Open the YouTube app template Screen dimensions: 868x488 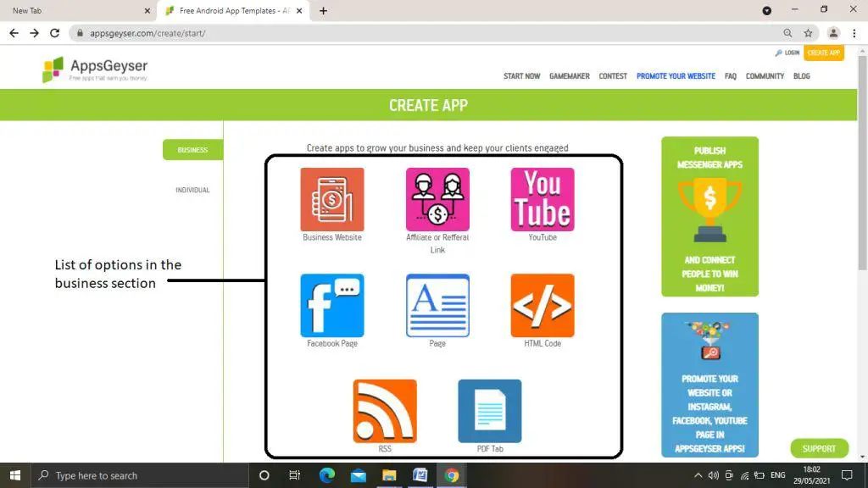point(542,199)
